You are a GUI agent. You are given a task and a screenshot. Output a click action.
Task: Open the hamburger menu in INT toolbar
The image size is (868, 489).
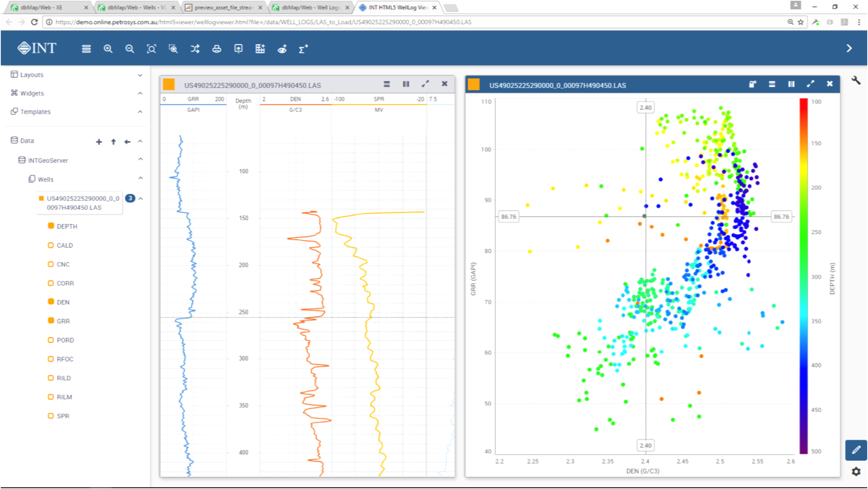[x=86, y=49]
